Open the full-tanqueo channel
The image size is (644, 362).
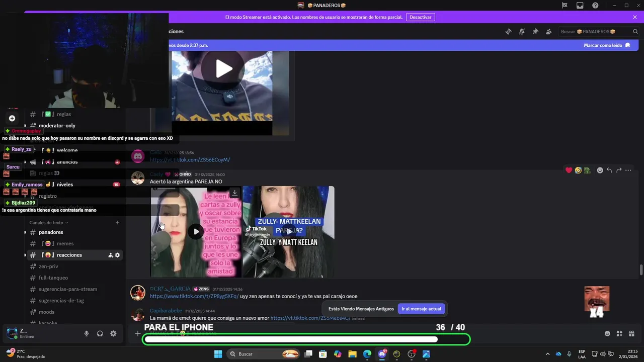pos(74,278)
